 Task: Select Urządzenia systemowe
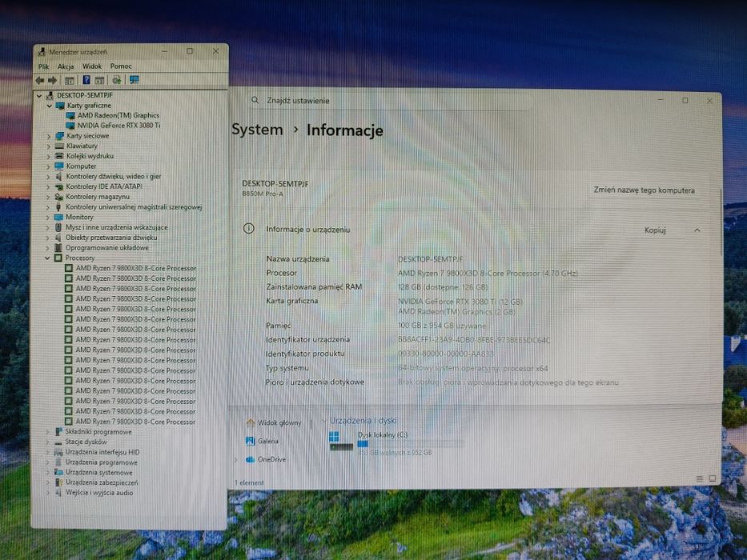click(99, 472)
